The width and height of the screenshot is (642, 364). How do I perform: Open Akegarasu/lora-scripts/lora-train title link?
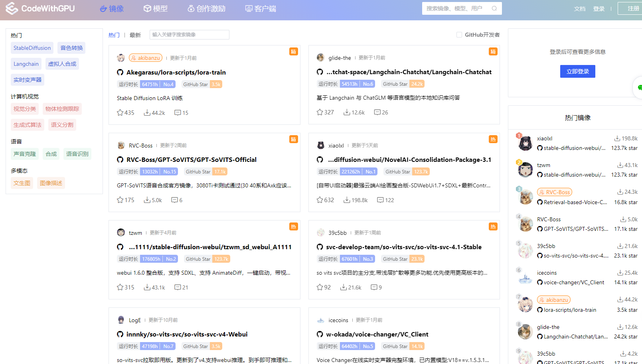(176, 73)
